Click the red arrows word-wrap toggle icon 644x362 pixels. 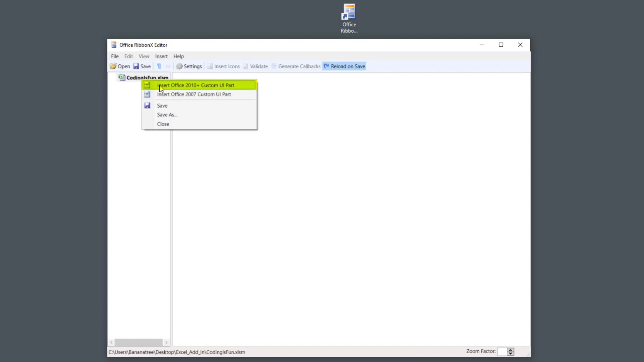pyautogui.click(x=168, y=66)
